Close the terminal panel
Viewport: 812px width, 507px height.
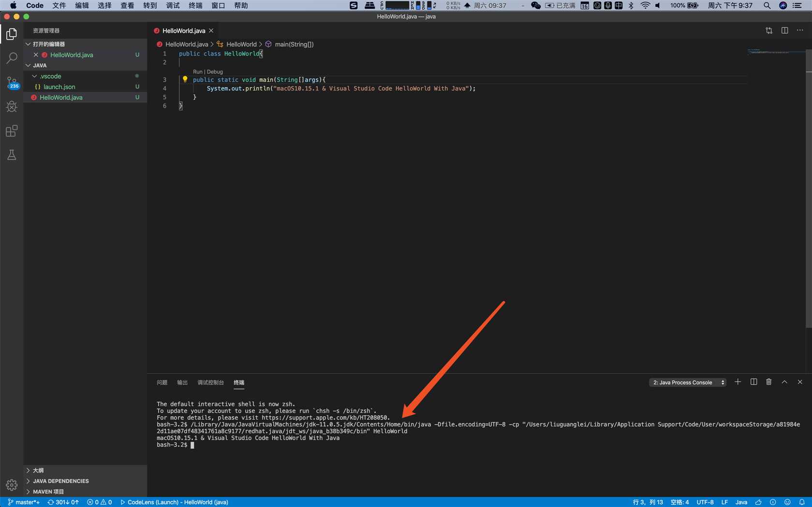pos(800,382)
